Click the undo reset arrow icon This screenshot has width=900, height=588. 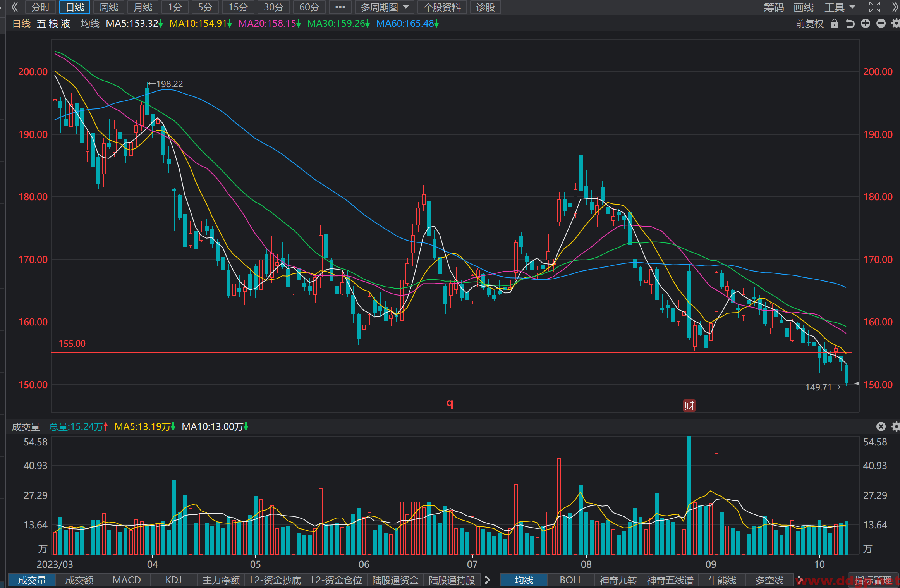(x=850, y=24)
